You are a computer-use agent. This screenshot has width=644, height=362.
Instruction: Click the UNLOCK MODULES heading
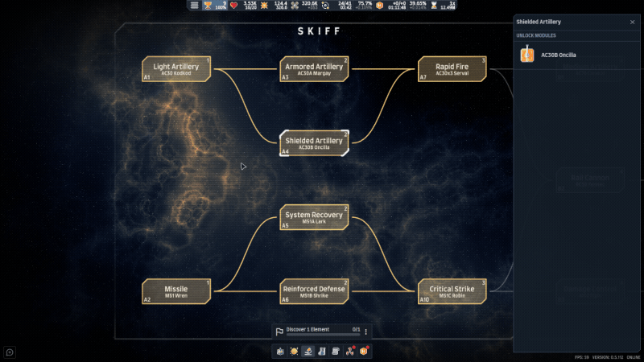pos(536,35)
